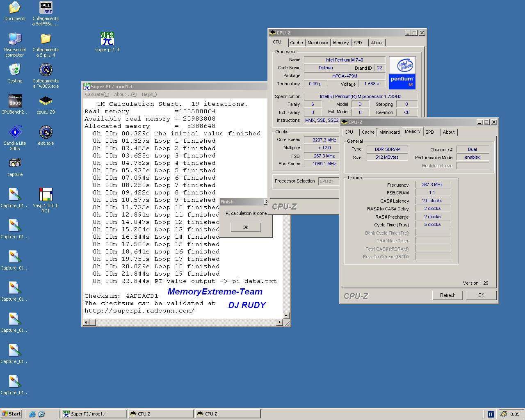This screenshot has height=420, width=525.
Task: Close the Finish dialog with X button
Action: [x=266, y=202]
